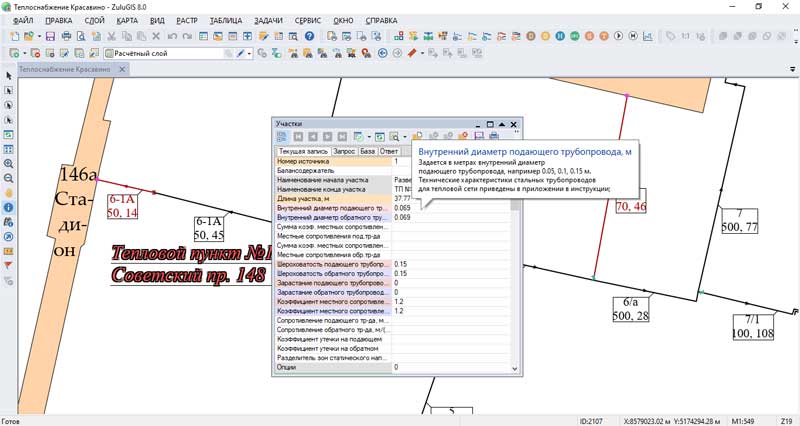Click the blue Help question mark icon
The width and height of the screenshot is (800, 426).
coord(309,36)
